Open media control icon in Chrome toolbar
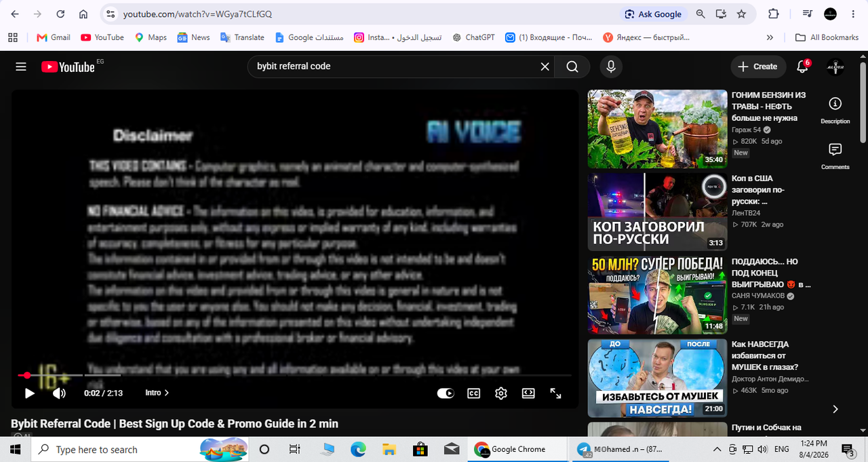This screenshot has height=462, width=868. (x=807, y=14)
